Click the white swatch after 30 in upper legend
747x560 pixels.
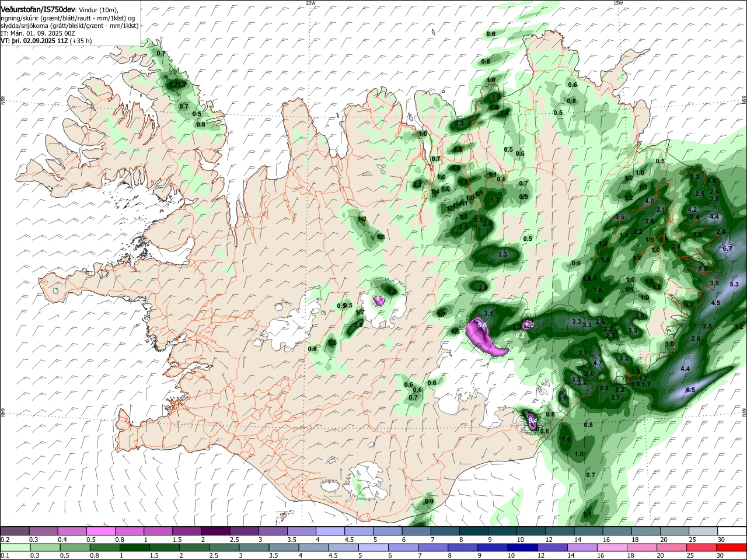[x=731, y=531]
